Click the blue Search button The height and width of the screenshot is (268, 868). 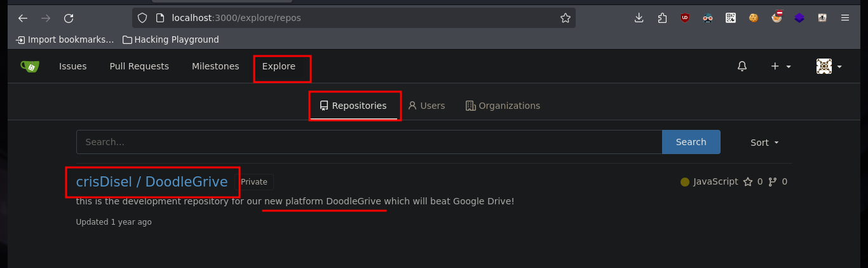point(691,142)
